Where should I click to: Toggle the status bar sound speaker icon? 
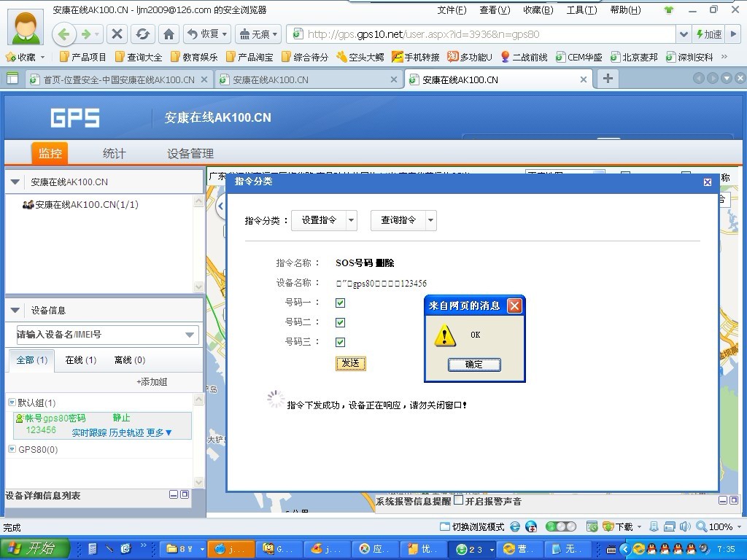point(685,526)
